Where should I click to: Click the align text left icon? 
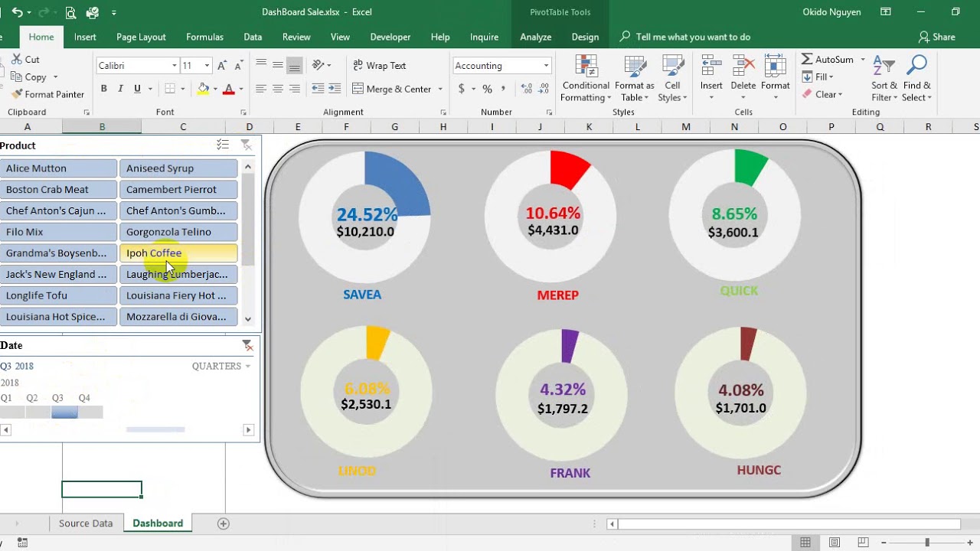click(261, 89)
